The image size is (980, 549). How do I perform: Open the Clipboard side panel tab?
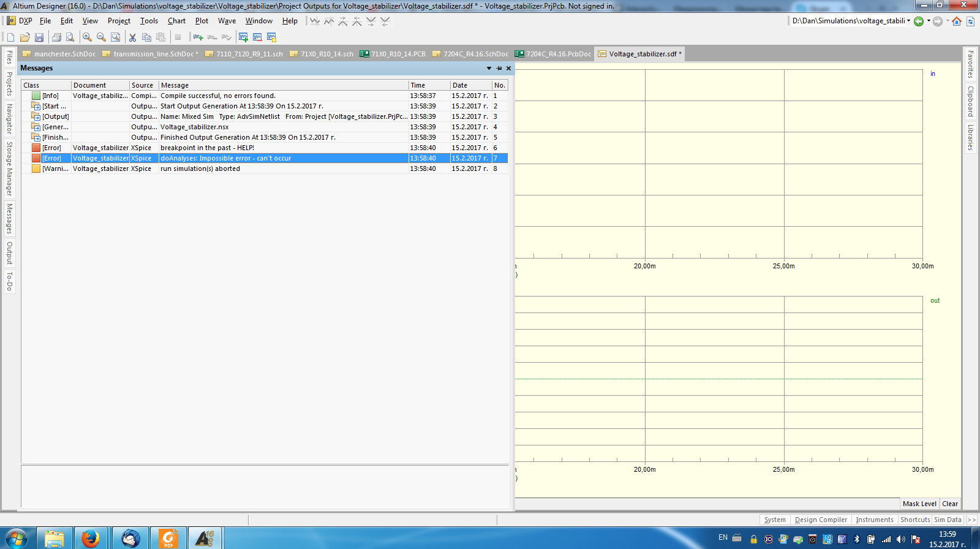[x=970, y=101]
